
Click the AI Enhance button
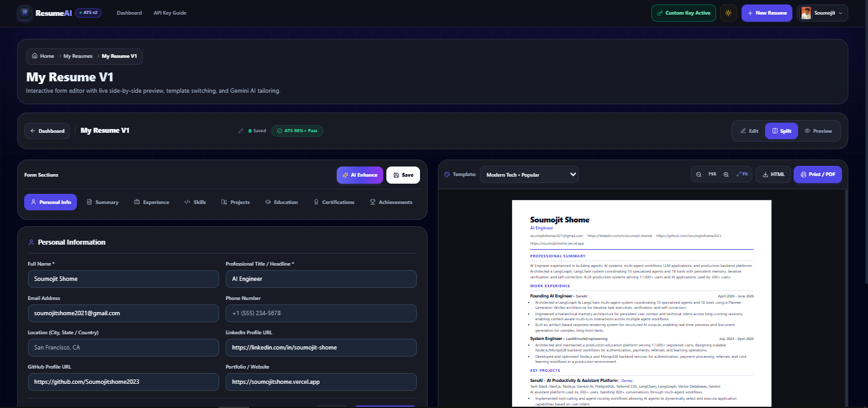360,175
